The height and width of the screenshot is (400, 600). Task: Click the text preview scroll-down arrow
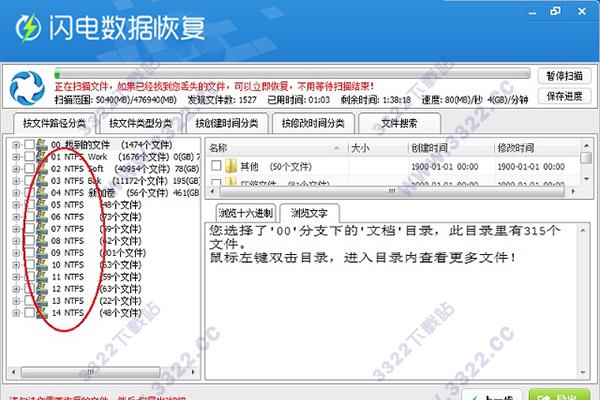pos(582,372)
